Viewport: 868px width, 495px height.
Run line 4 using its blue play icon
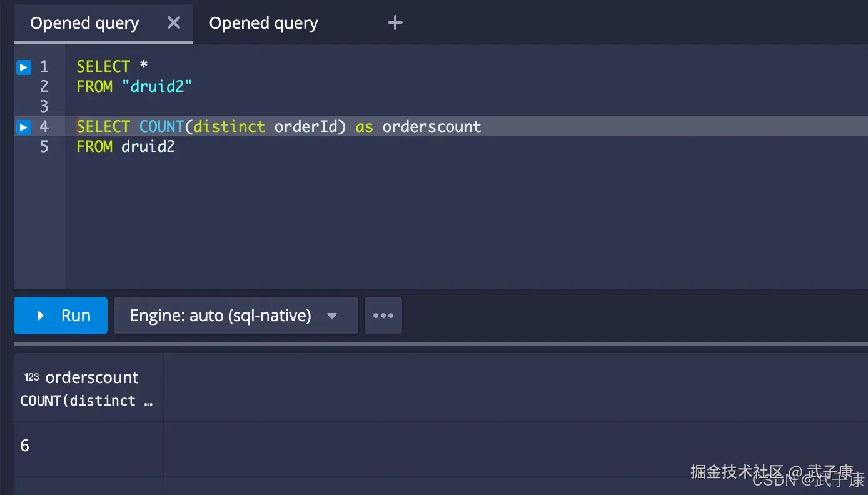(23, 127)
